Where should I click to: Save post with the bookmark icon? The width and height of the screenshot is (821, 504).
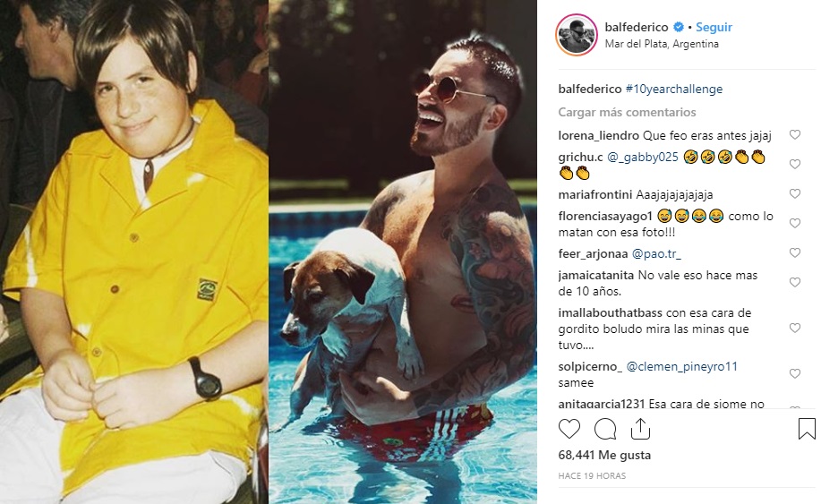[807, 429]
